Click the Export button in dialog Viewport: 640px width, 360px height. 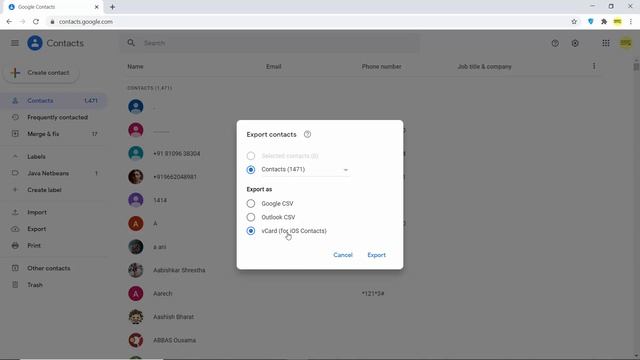(376, 255)
